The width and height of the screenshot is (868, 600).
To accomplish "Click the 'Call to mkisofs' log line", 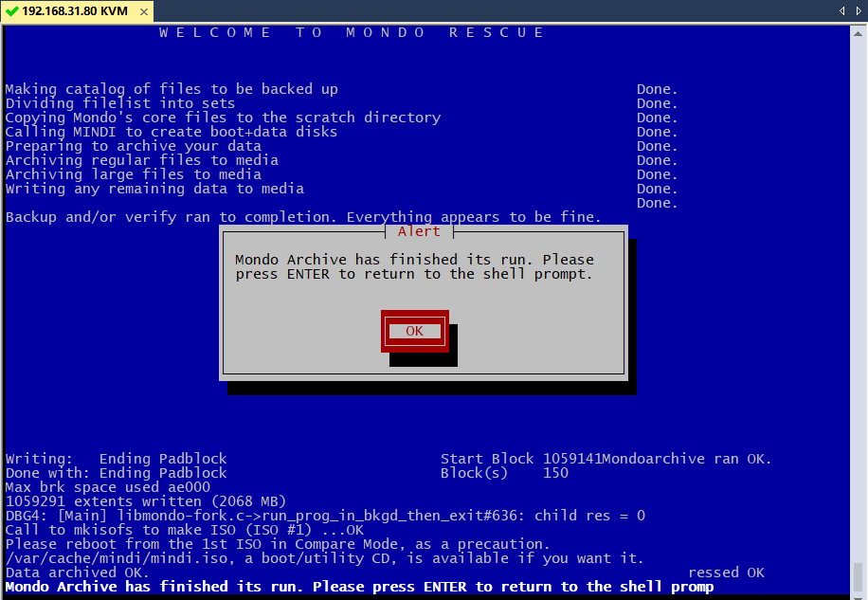I will 185,530.
